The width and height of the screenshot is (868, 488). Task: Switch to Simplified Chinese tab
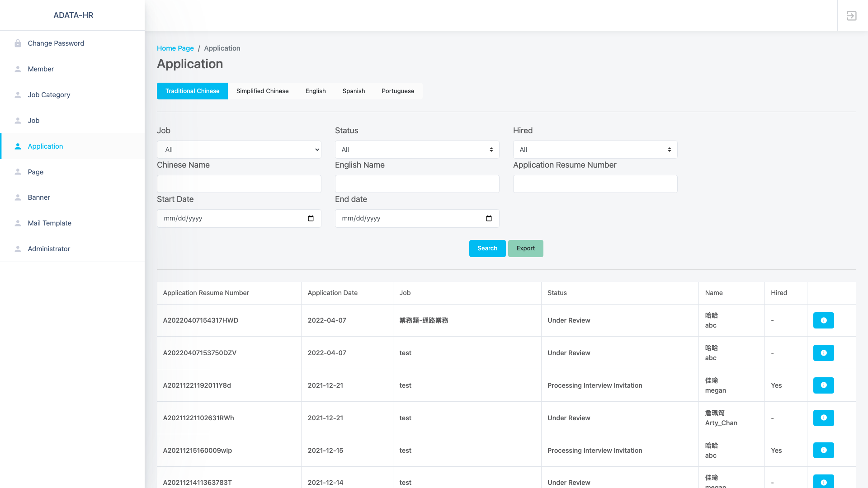pos(262,91)
